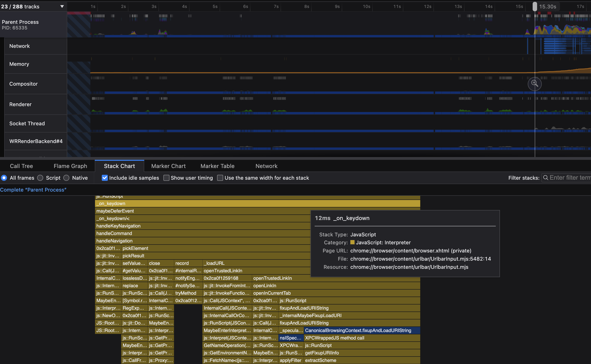Screen dimensions: 591x364
Task: Click the _on_keydown/< stack frame
Action: (203, 219)
